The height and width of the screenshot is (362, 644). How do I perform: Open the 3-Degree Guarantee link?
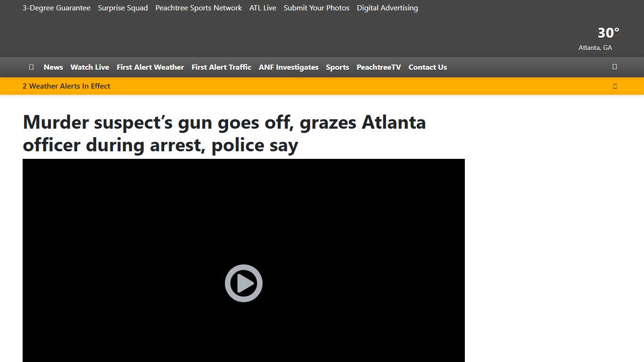point(56,8)
